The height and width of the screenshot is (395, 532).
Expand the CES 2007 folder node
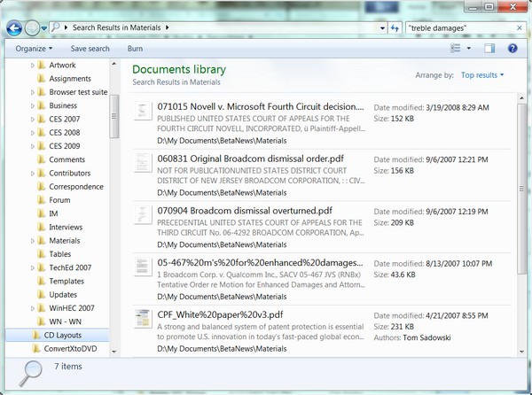(33, 120)
